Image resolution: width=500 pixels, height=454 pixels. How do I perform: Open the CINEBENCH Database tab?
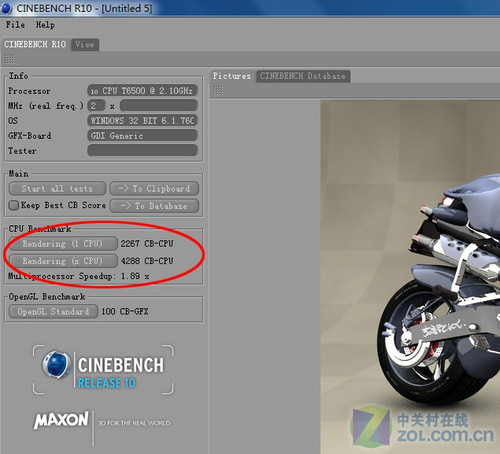pyautogui.click(x=303, y=76)
